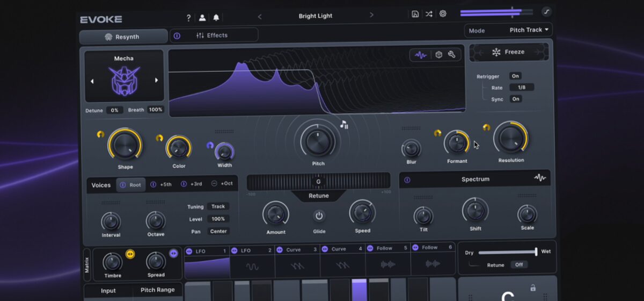The width and height of the screenshot is (644, 301).
Task: Click the Freeze button
Action: pos(509,52)
